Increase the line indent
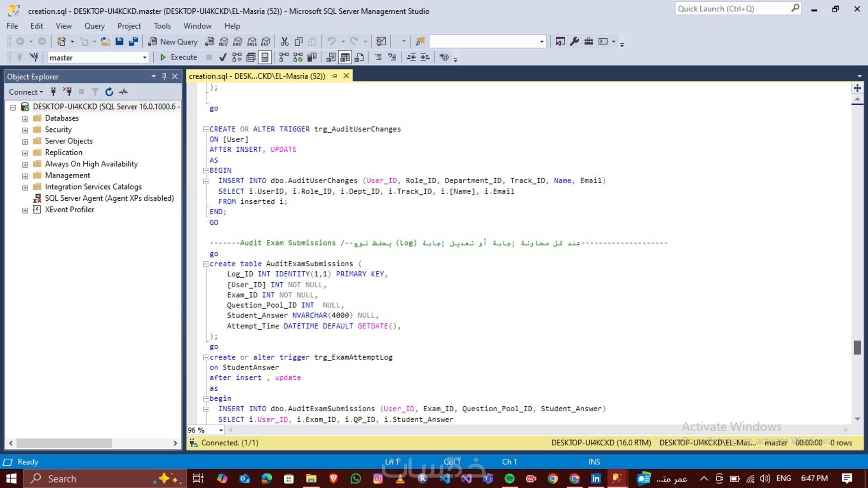 [x=425, y=58]
